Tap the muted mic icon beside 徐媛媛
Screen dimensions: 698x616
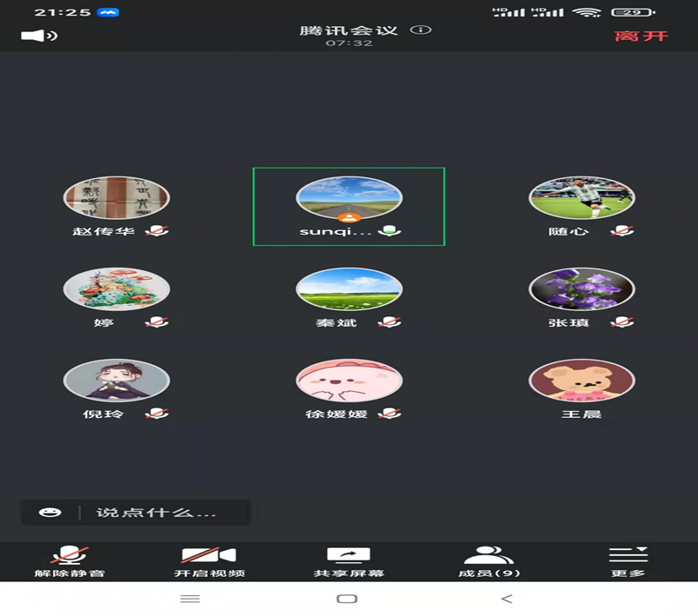[x=389, y=414]
